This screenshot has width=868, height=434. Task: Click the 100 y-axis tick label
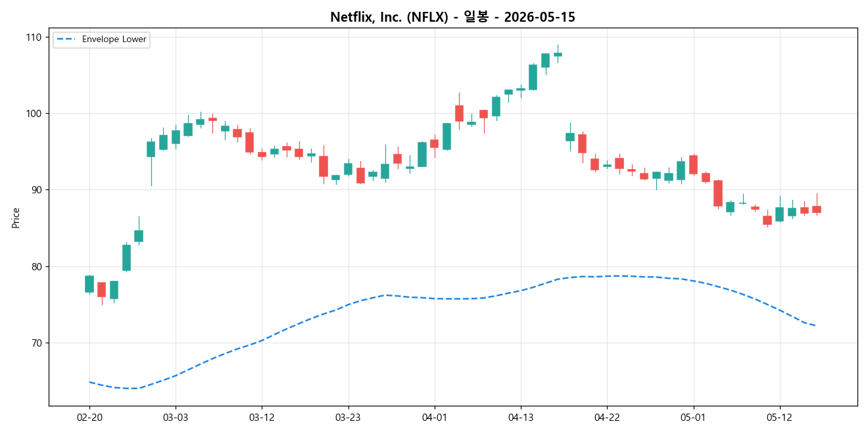tap(34, 114)
